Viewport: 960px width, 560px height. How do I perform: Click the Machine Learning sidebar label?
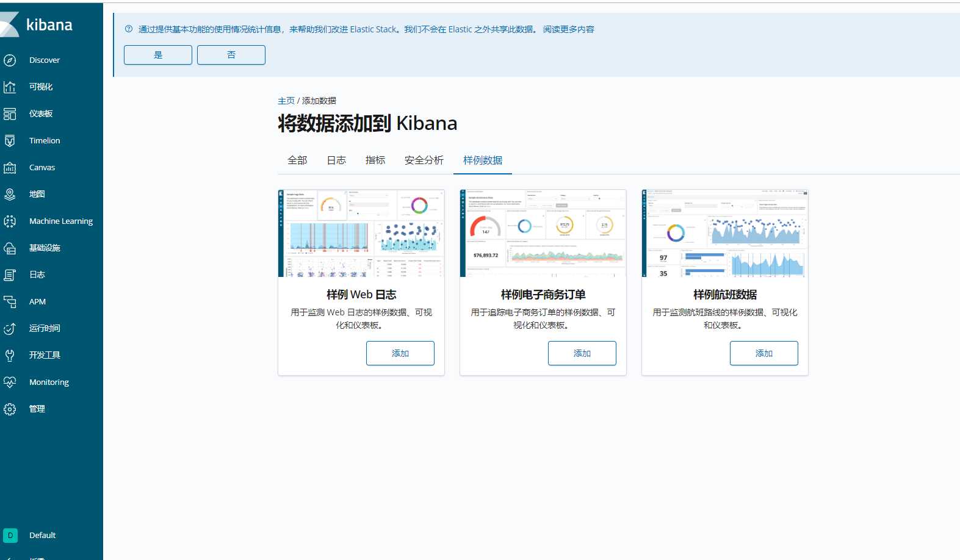(x=61, y=221)
